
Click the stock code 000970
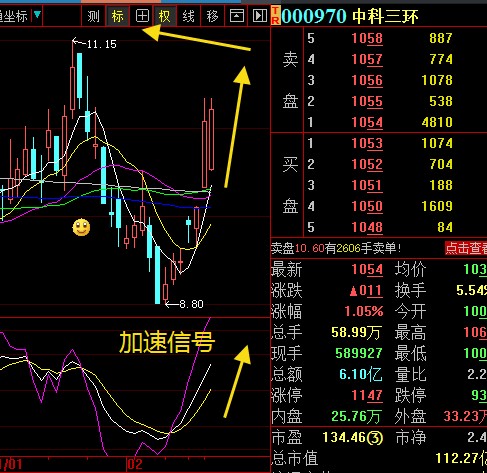click(x=314, y=16)
